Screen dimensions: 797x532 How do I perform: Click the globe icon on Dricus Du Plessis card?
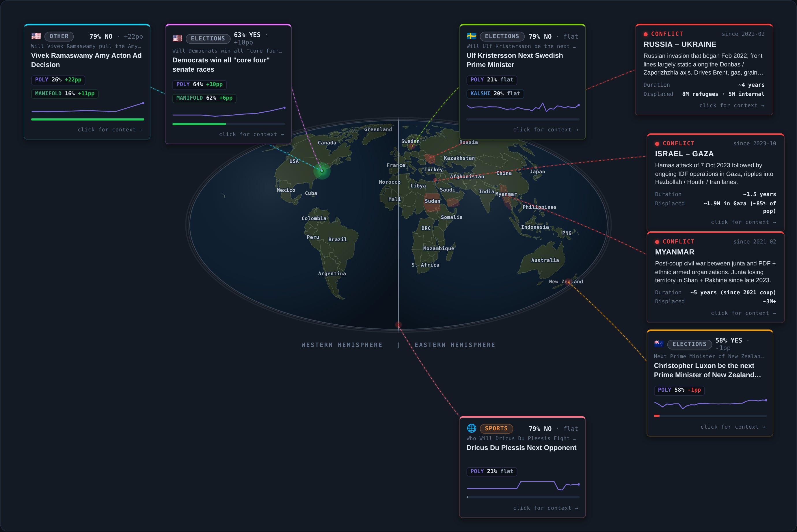pos(472,428)
